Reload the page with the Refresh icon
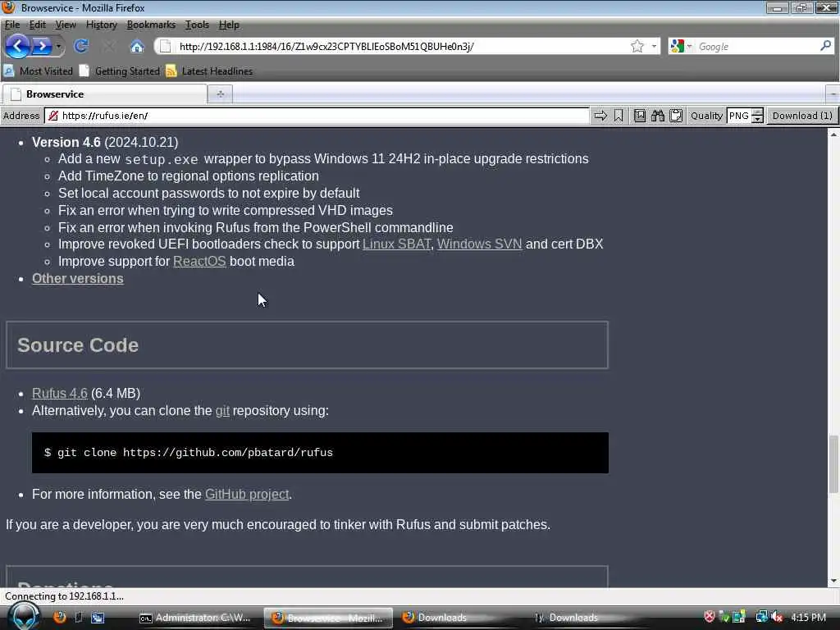The image size is (840, 630). point(81,47)
